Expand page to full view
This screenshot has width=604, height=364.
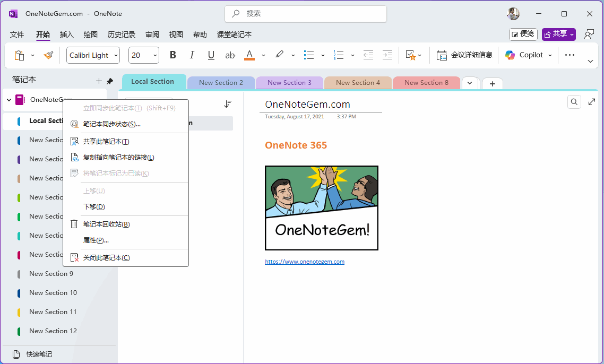pos(592,102)
